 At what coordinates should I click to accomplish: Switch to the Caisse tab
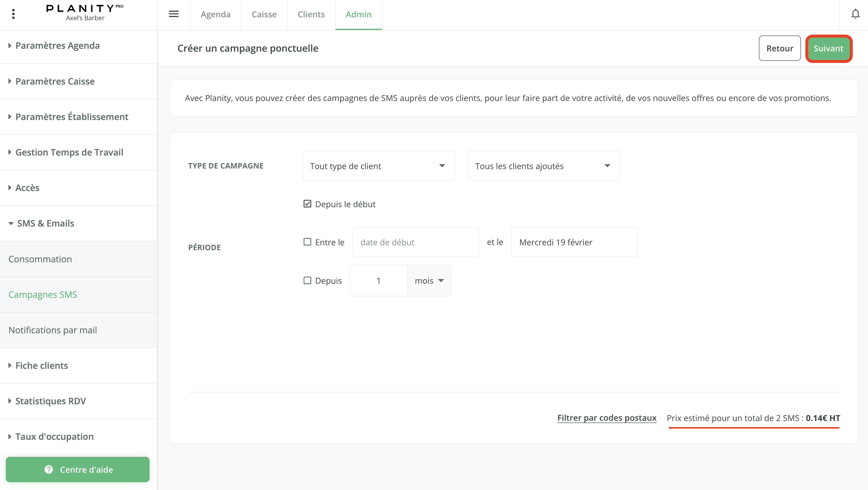pos(264,14)
